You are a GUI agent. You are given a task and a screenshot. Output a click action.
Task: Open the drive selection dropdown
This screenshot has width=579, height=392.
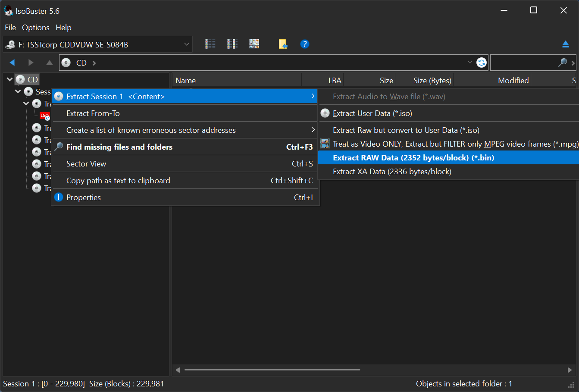coord(186,44)
